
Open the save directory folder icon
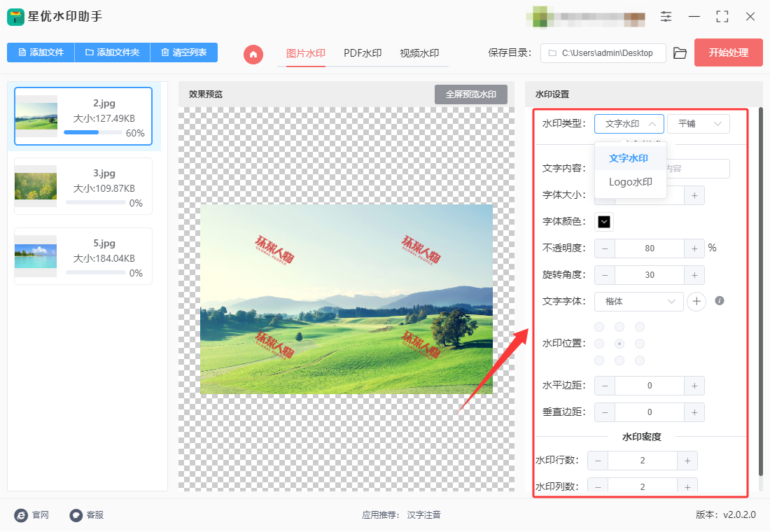pos(680,53)
